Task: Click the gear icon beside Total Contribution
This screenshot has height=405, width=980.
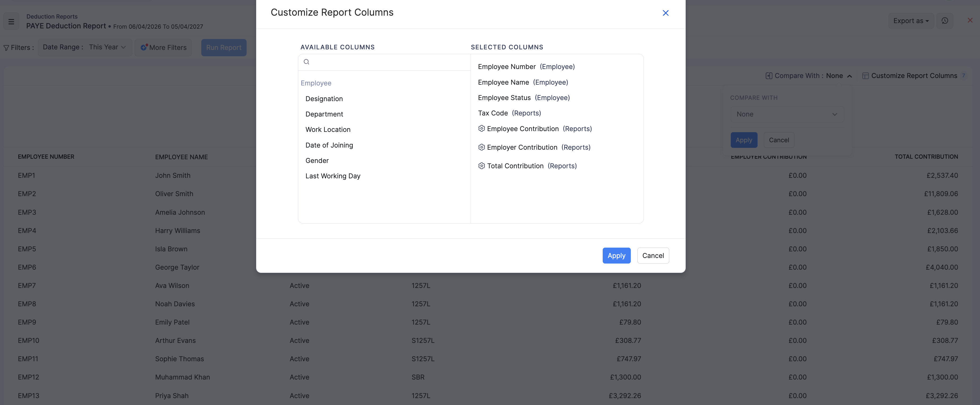Action: [x=481, y=166]
